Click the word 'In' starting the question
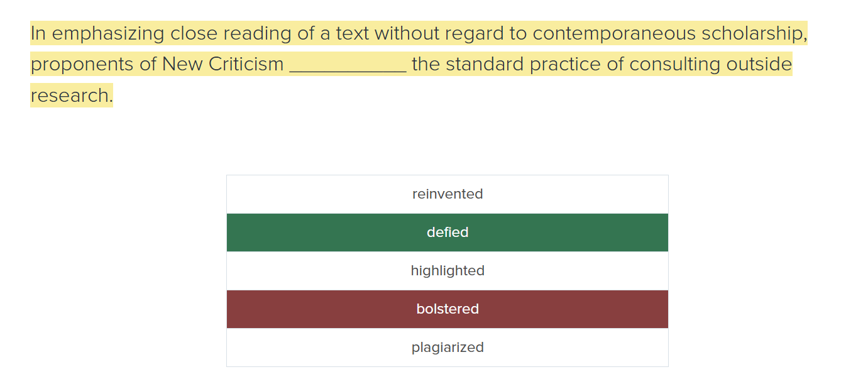This screenshot has width=868, height=384. [x=38, y=33]
